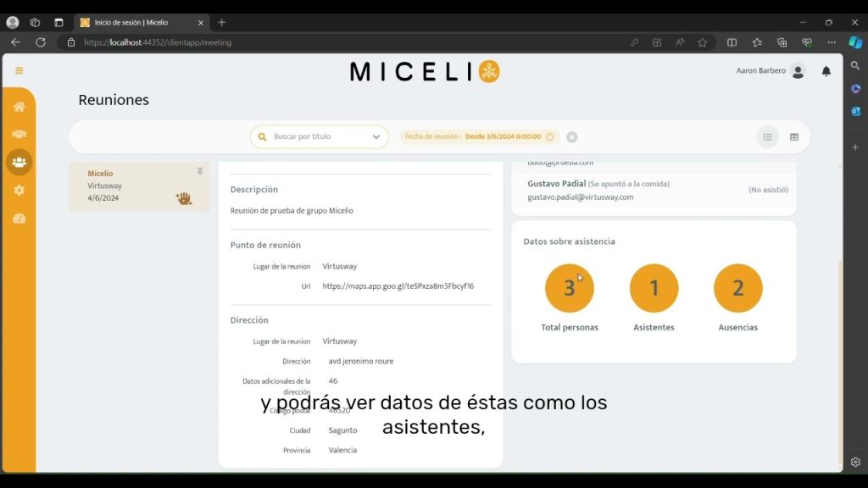The image size is (868, 488).
Task: Open the dashboard gauge icon in sidebar
Action: click(x=19, y=219)
